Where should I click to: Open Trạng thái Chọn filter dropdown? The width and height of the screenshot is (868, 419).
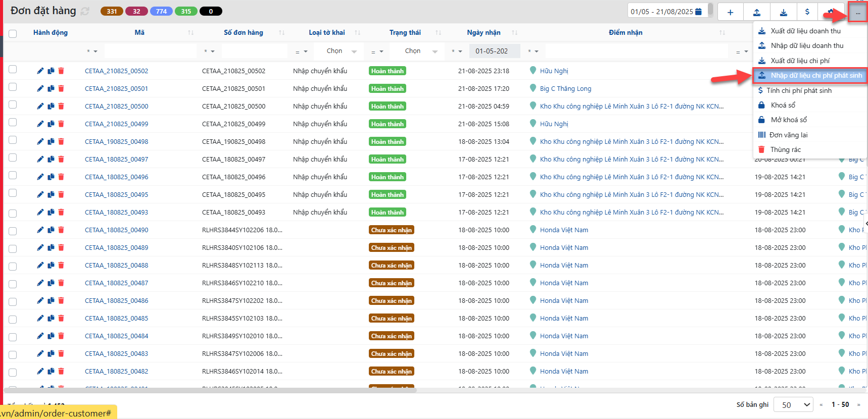(x=417, y=51)
